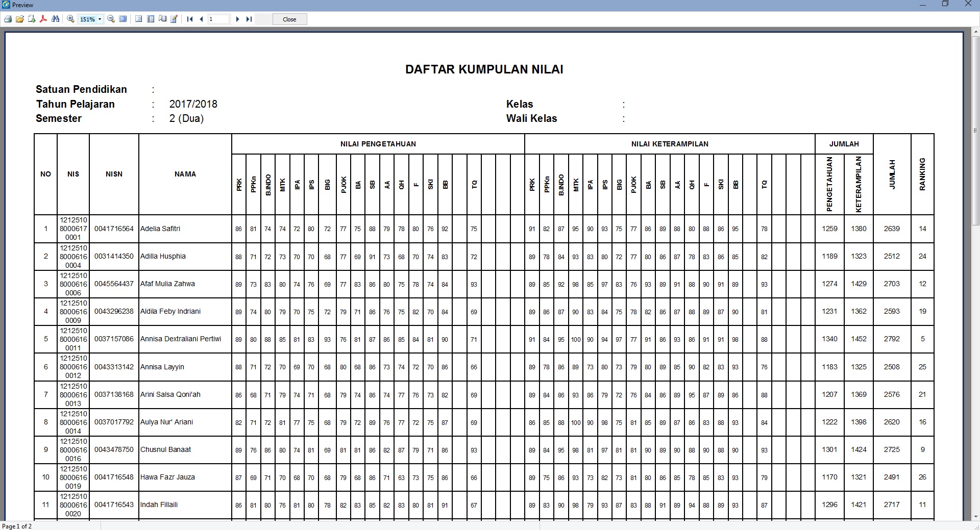980x530 pixels.
Task: Toggle full screen view icon
Action: [123, 19]
